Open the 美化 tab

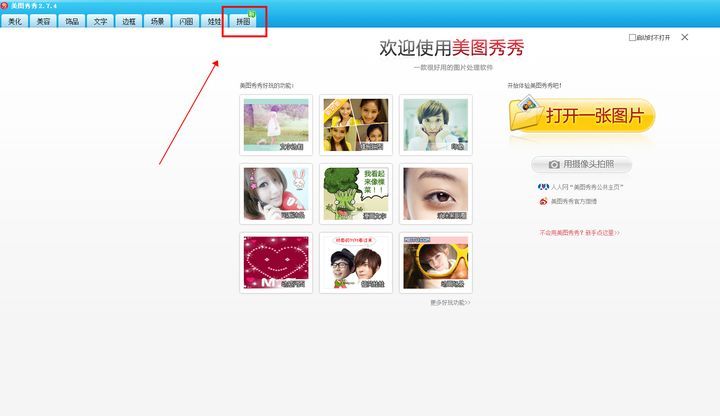pyautogui.click(x=15, y=21)
